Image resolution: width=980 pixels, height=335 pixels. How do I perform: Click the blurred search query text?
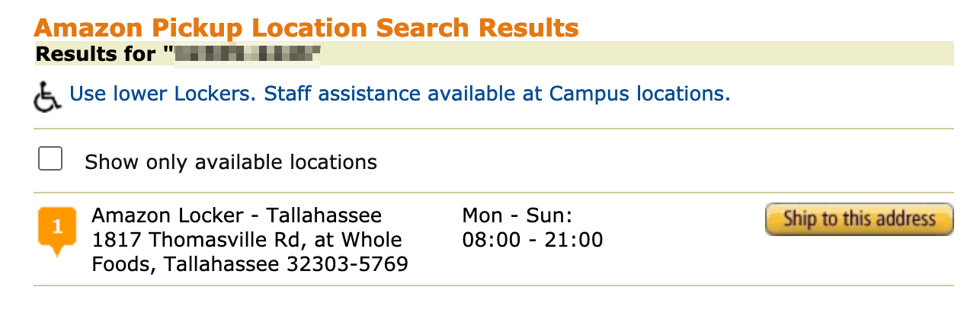tap(245, 55)
